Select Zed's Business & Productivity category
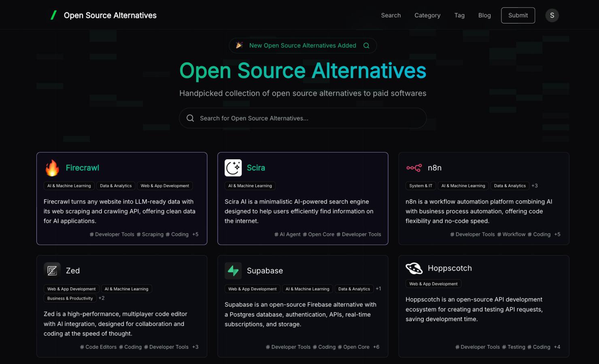This screenshot has width=599, height=364. coord(70,298)
